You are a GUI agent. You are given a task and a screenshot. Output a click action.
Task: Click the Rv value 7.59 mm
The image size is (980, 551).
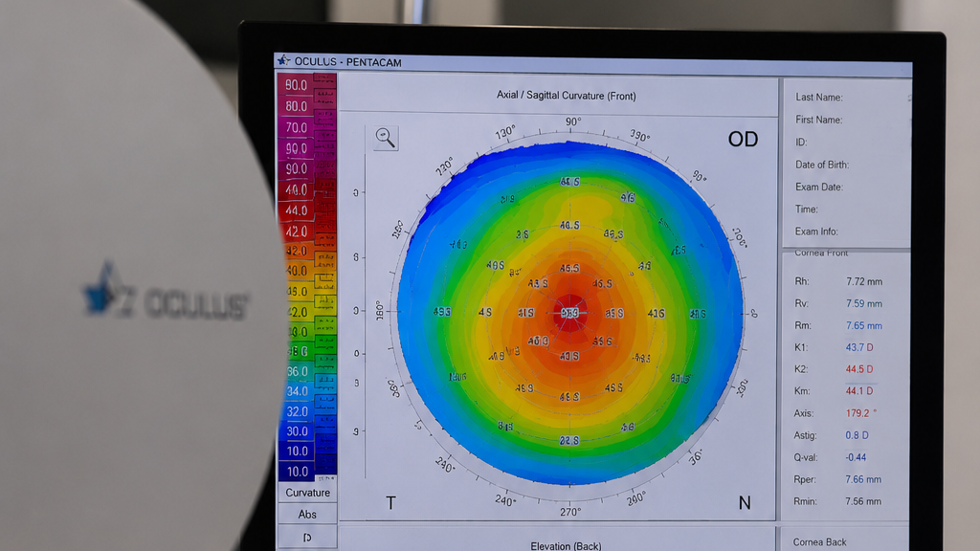click(x=864, y=303)
